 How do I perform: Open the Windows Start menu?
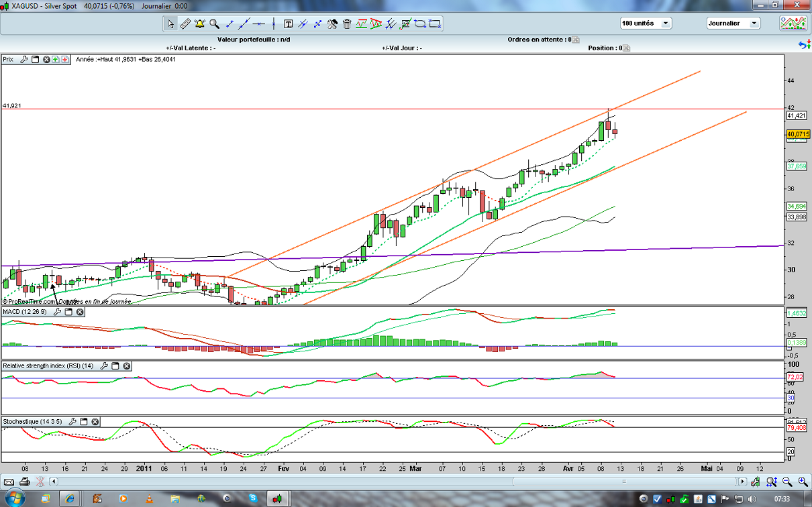pos(13,498)
